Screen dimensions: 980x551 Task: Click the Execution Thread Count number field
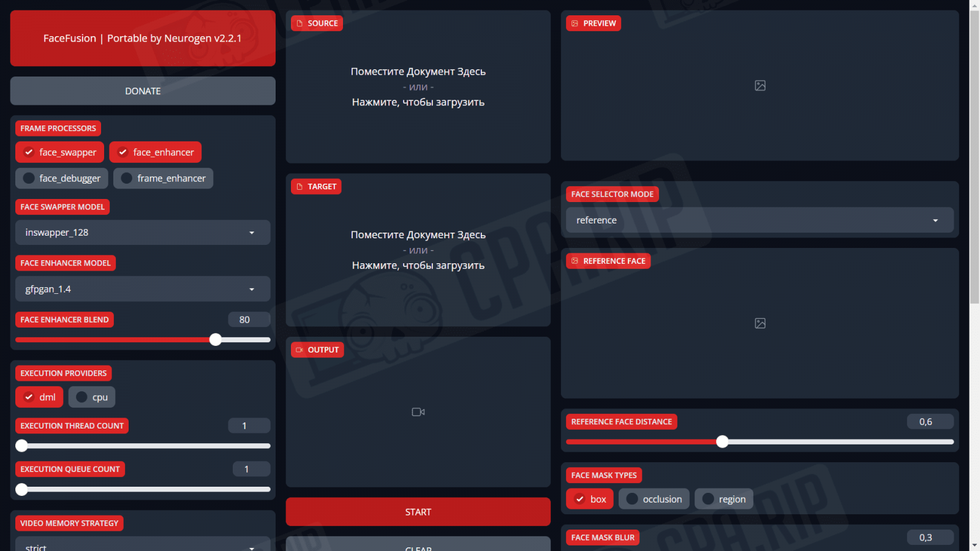[x=249, y=426]
